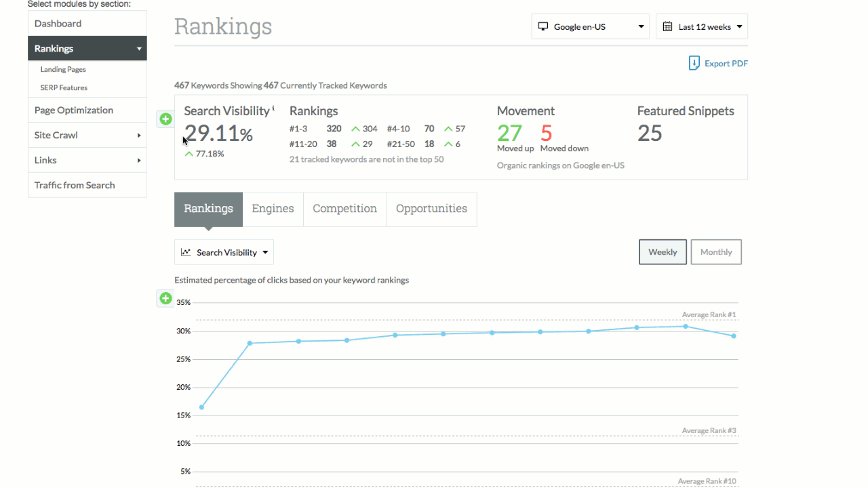Viewport: 868px width, 488px height.
Task: Click the last data point on the chart
Action: tap(734, 336)
